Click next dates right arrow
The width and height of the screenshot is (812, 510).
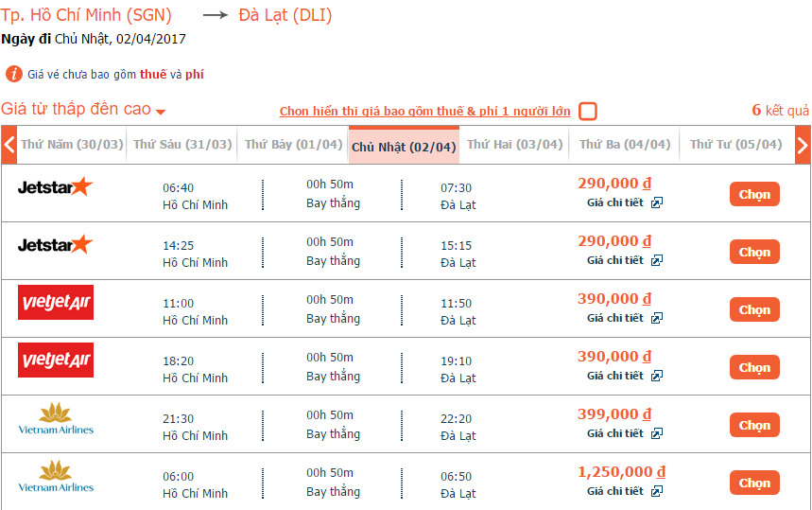click(x=803, y=145)
